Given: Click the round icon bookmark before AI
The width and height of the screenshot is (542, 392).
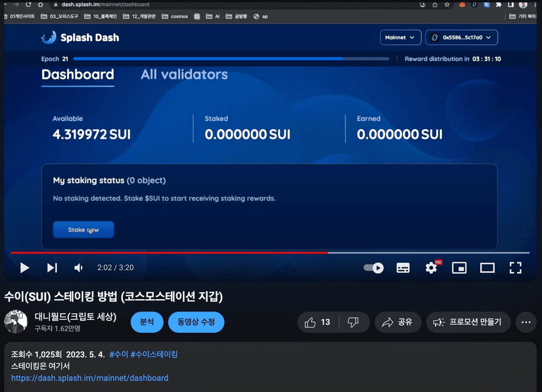Looking at the screenshot, I should point(197,17).
